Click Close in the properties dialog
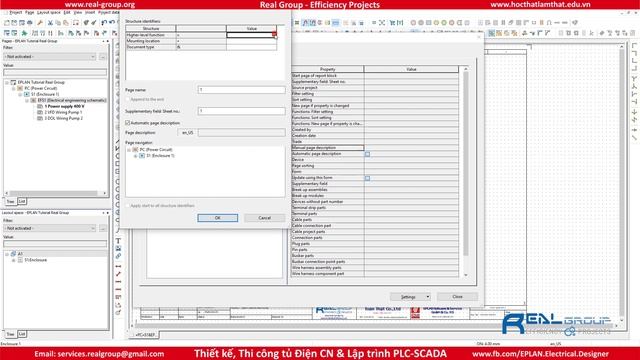The image size is (640, 360). click(457, 297)
